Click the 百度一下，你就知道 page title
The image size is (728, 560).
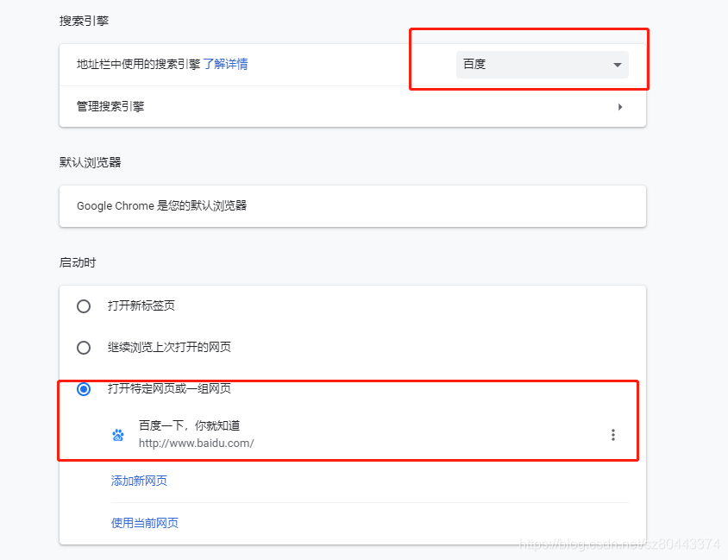tap(189, 425)
